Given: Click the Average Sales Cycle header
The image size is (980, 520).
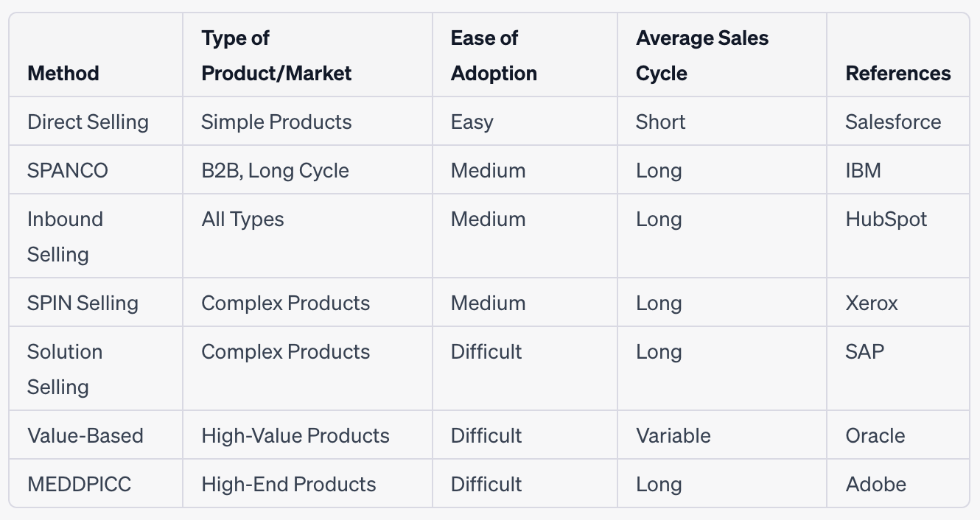Looking at the screenshot, I should click(701, 56).
